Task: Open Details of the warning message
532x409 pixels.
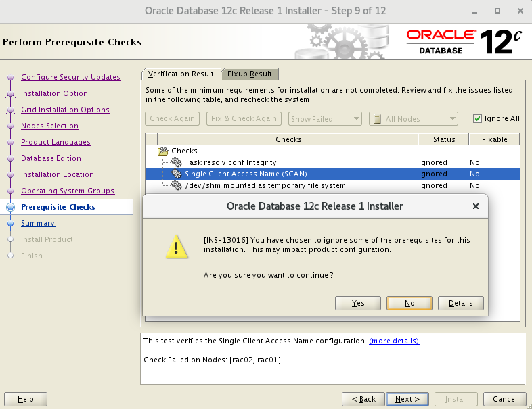Action: pyautogui.click(x=460, y=303)
